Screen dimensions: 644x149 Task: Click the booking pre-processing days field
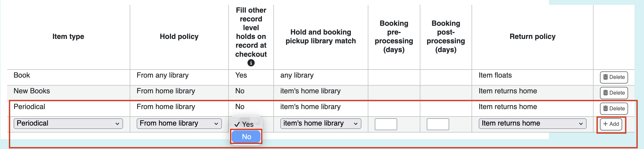[x=386, y=124]
